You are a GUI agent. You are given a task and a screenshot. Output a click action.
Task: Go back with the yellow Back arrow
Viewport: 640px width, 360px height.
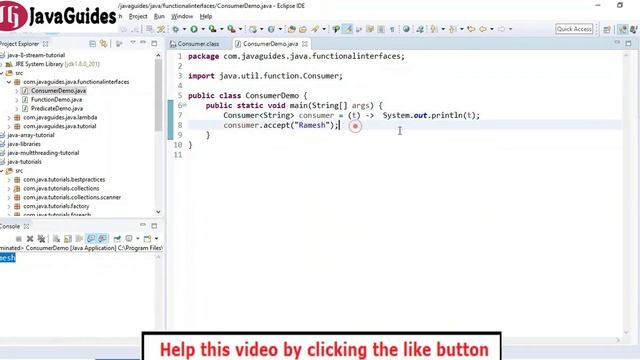coord(482,29)
